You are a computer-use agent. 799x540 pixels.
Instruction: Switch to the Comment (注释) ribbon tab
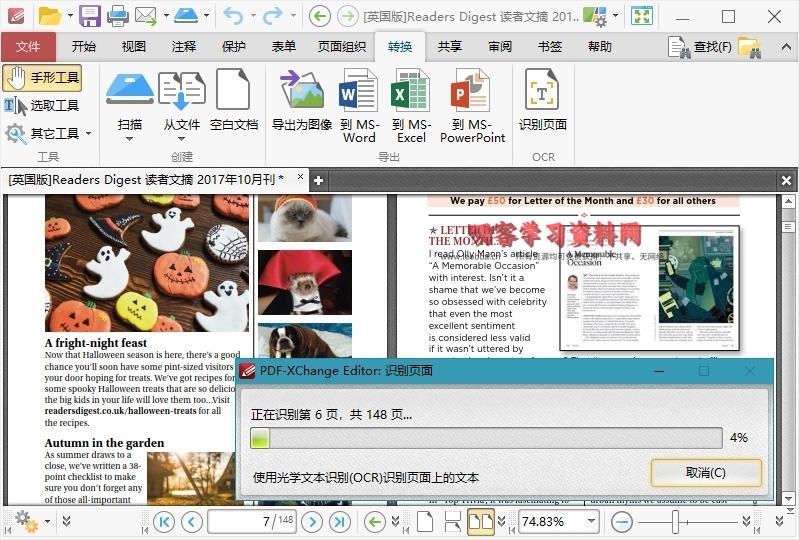click(183, 47)
